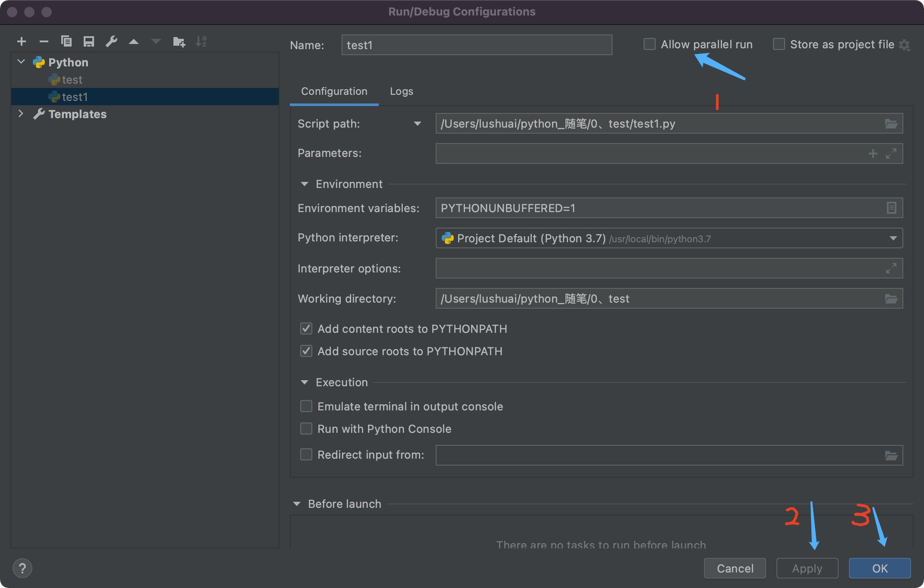
Task: Sort configurations alphabetically
Action: (201, 41)
